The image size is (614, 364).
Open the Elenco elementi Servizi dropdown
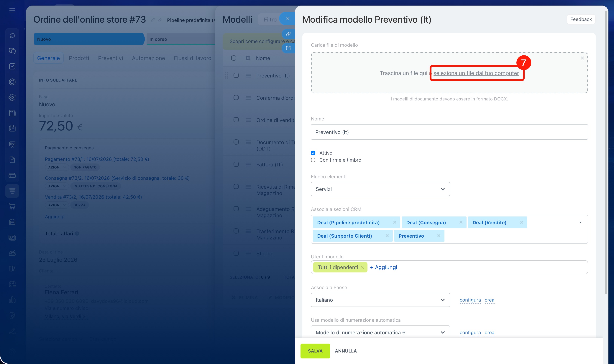click(x=380, y=189)
